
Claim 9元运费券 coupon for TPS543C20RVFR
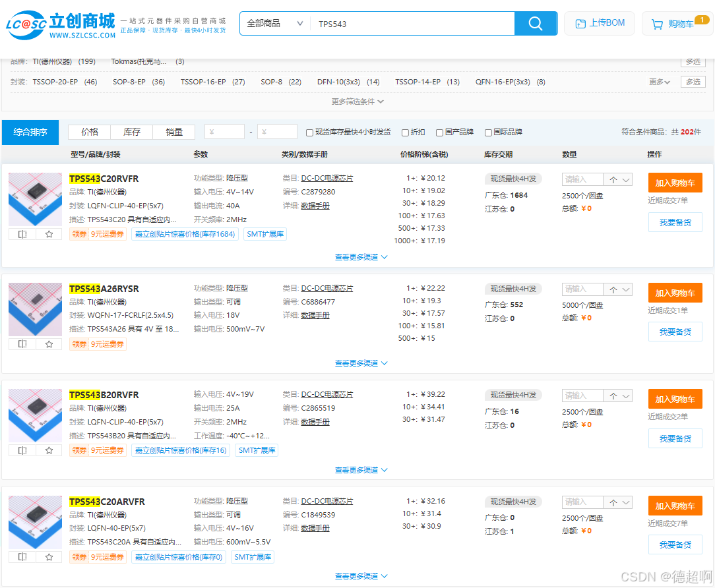coord(98,234)
